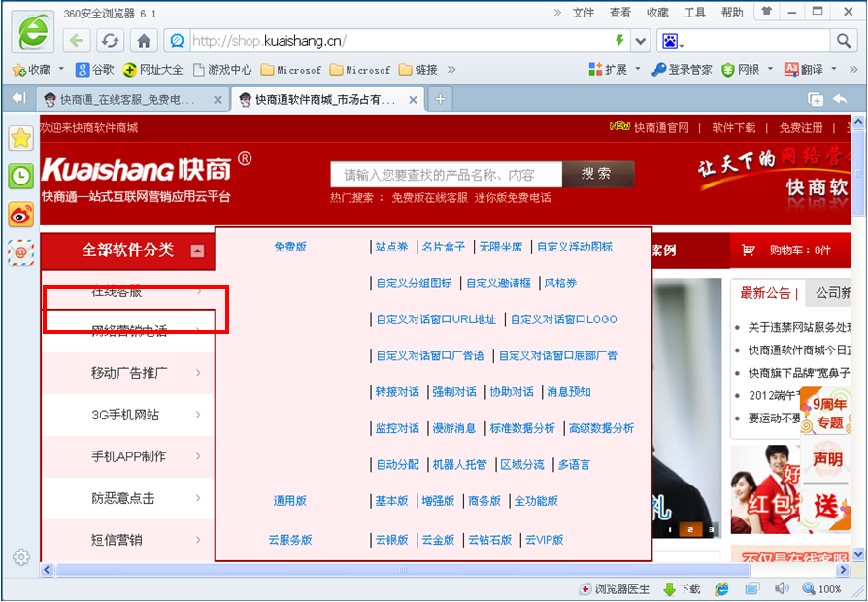The image size is (868, 602).
Task: Open the 云VIP版 link
Action: click(x=544, y=540)
